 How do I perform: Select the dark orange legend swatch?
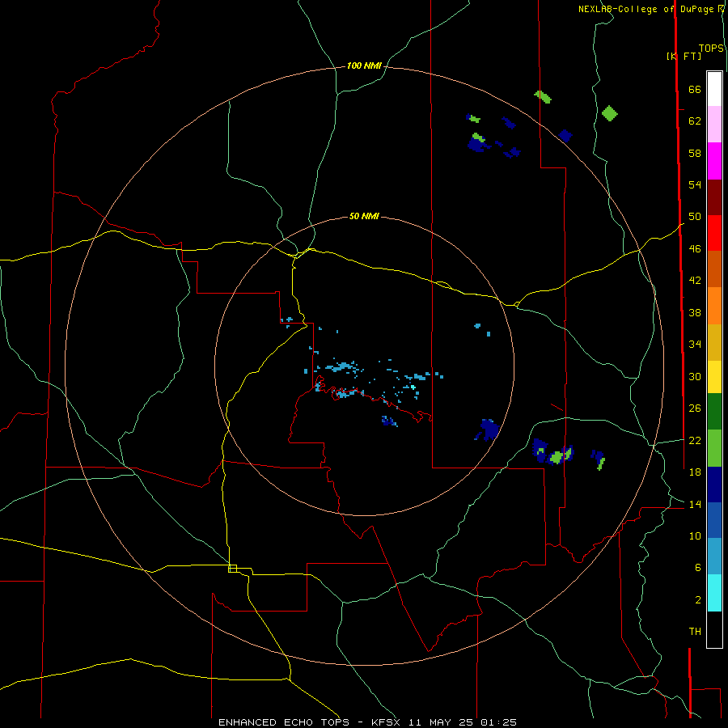714,269
